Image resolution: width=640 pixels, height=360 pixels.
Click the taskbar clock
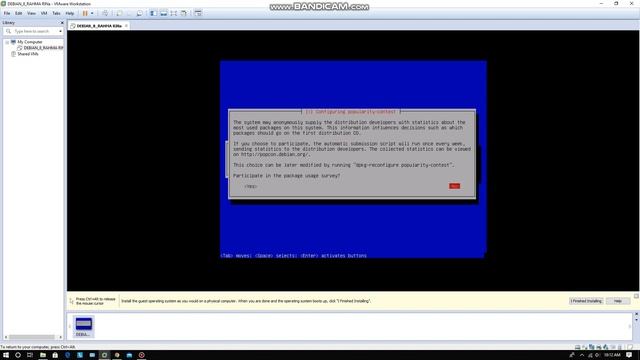612,355
